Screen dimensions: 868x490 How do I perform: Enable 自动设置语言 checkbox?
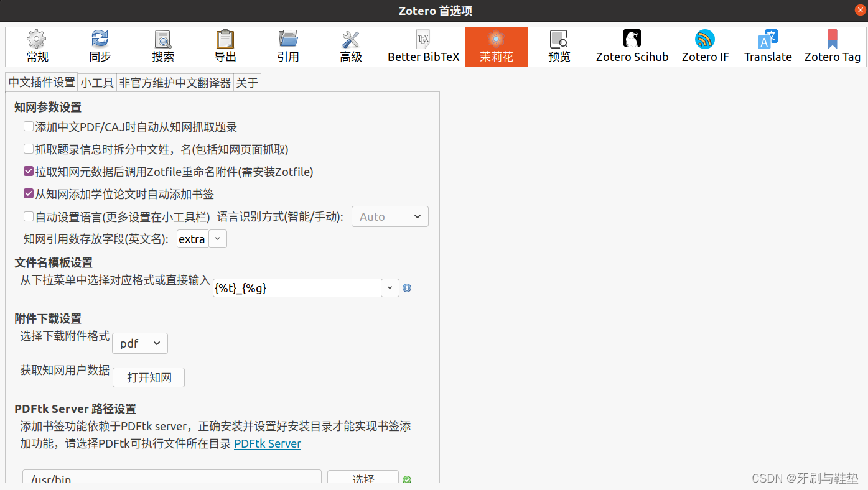[29, 216]
